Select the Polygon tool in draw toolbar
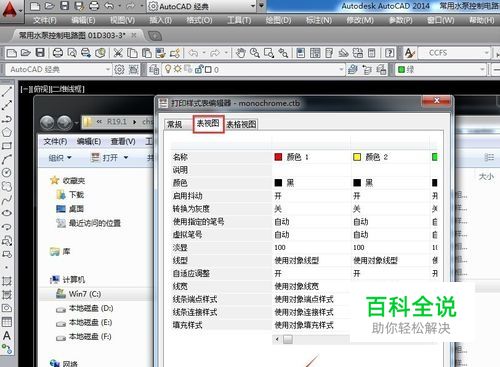 [7, 132]
